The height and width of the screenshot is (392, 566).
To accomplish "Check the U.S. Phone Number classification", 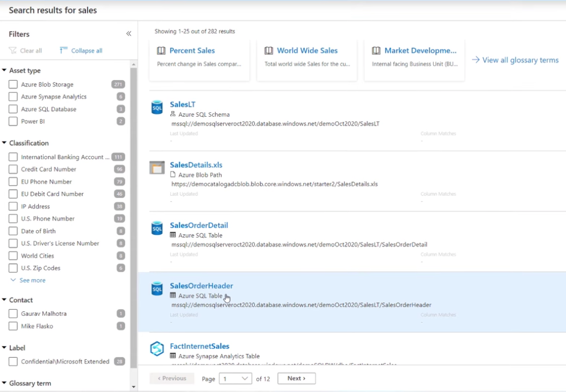I will tap(13, 218).
